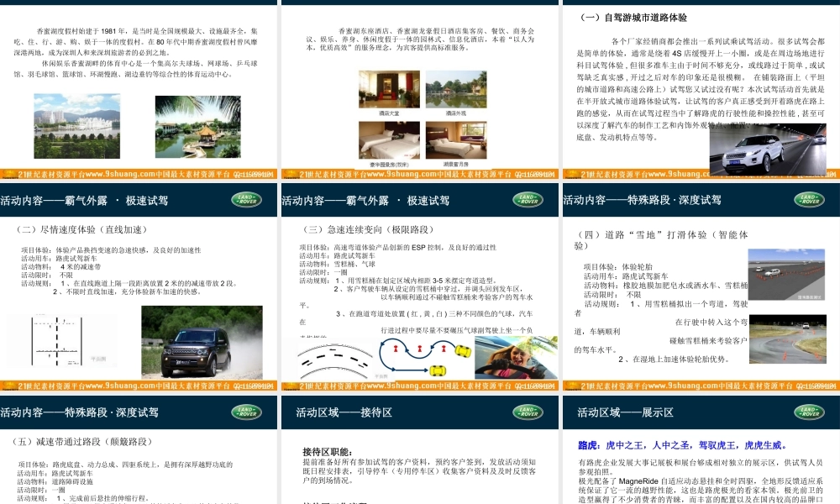Select the lakeside city skyline photo

click(77, 126)
